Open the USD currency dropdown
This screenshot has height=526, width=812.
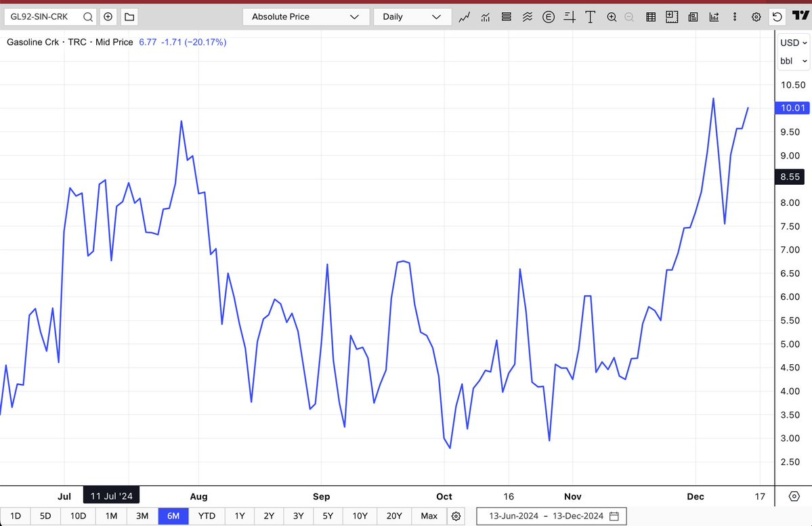point(793,43)
